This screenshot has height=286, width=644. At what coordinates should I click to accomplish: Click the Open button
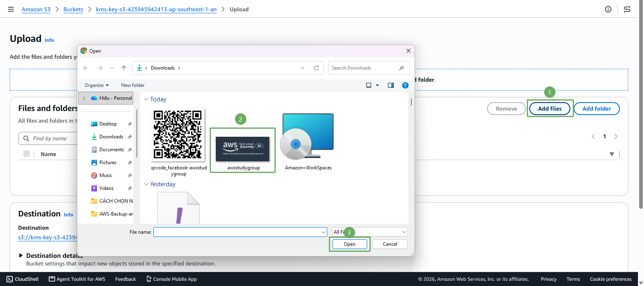[349, 244]
